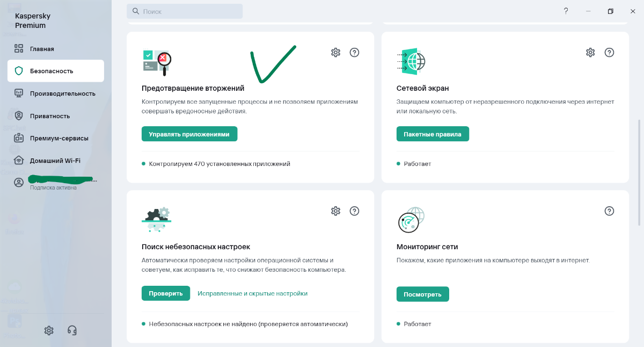Click the Главная sidebar icon
The width and height of the screenshot is (644, 347).
click(x=19, y=49)
